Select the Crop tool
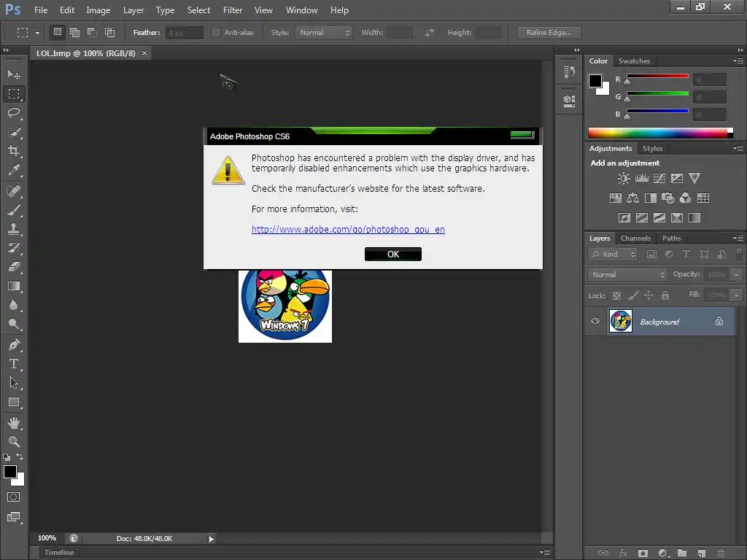The height and width of the screenshot is (560, 747). click(x=14, y=151)
